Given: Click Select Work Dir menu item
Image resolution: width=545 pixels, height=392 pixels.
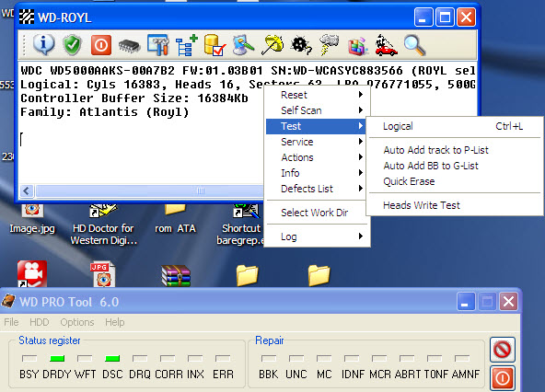Looking at the screenshot, I should [x=316, y=213].
